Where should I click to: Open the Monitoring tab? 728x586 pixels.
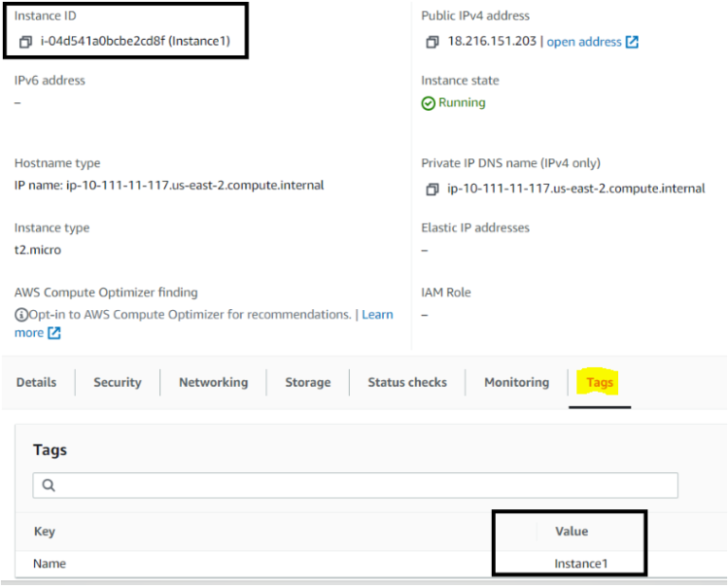click(517, 382)
